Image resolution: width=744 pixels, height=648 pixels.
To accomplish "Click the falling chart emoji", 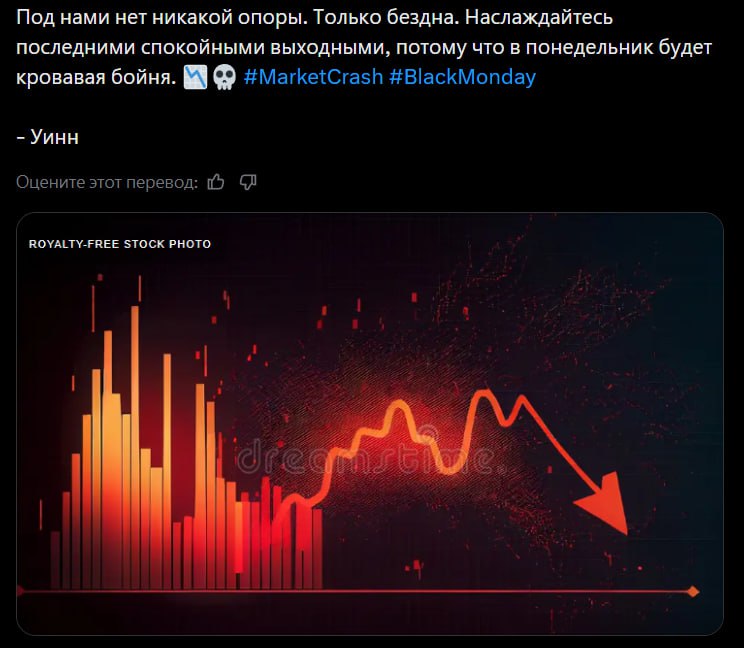I will tap(195, 77).
